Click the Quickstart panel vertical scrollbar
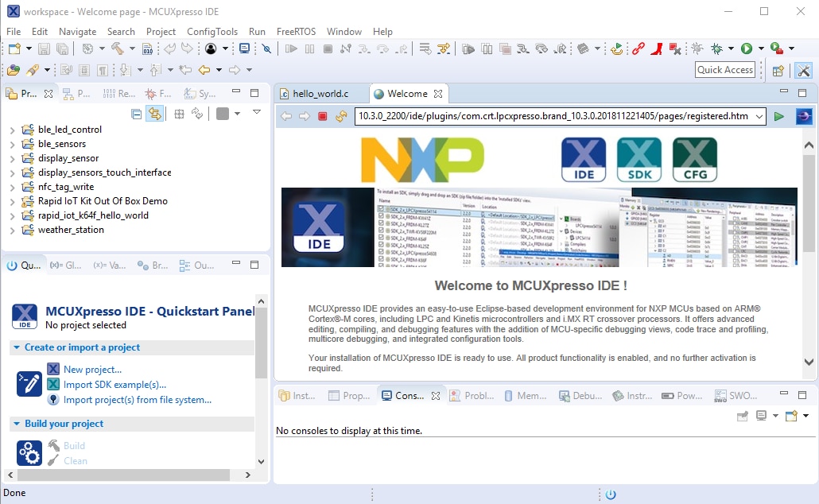 tap(261, 350)
